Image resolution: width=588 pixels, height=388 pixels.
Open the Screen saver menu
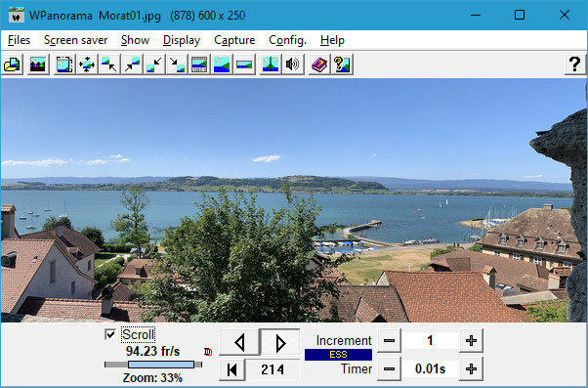coord(76,40)
